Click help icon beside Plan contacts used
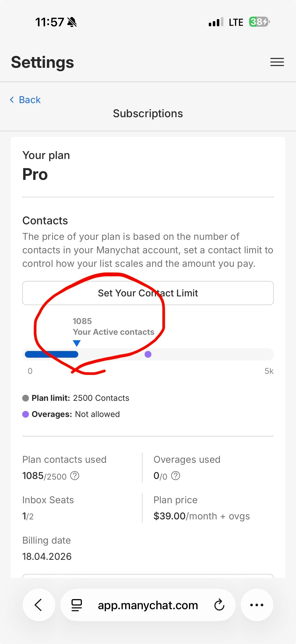 (75, 476)
